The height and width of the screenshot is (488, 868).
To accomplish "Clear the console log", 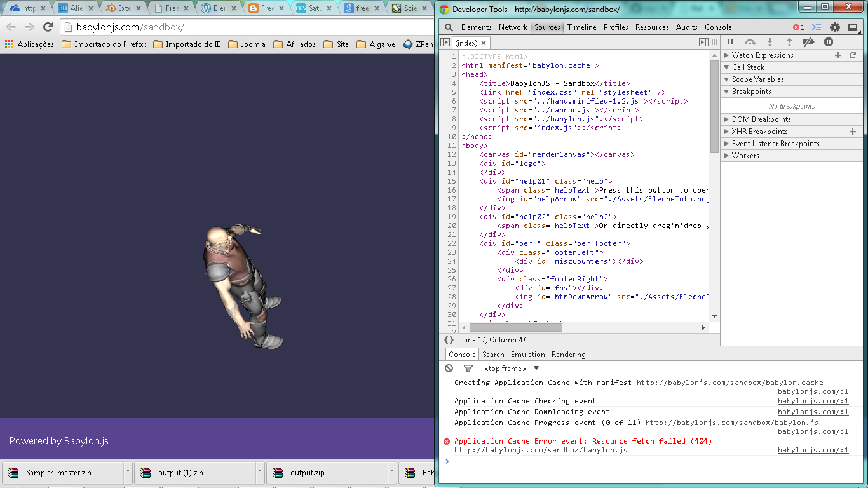I will point(449,369).
